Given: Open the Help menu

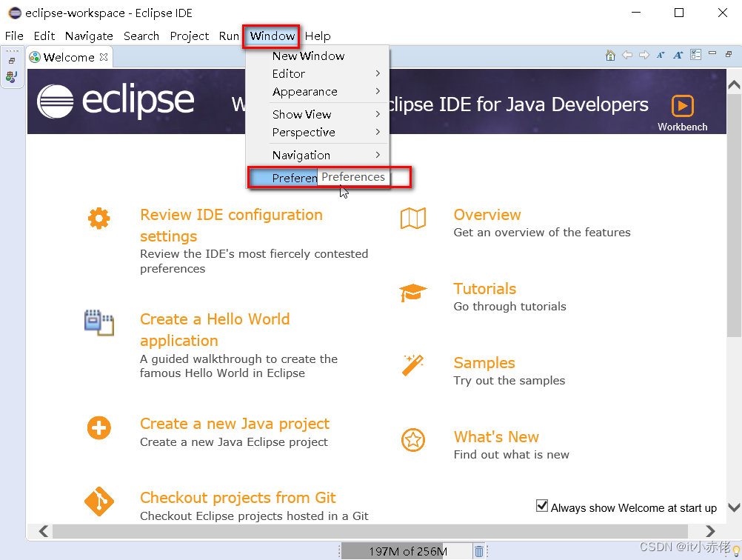Looking at the screenshot, I should 318,36.
